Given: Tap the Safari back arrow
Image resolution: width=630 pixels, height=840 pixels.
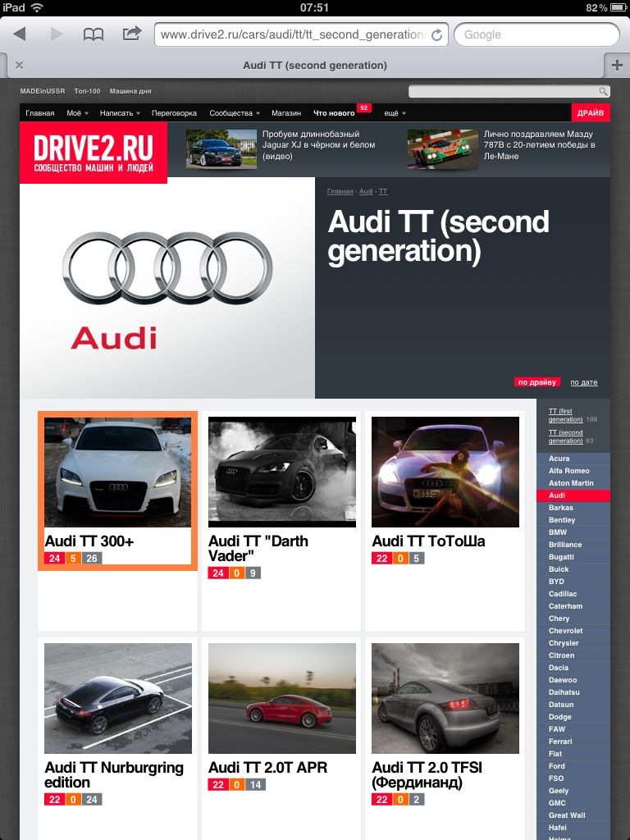Looking at the screenshot, I should [20, 34].
